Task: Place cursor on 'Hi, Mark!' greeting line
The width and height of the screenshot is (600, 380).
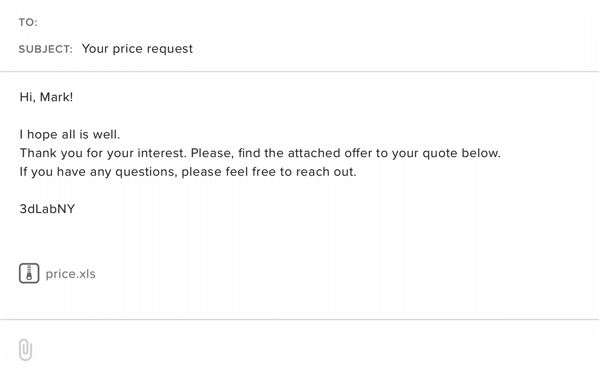Action: click(46, 97)
